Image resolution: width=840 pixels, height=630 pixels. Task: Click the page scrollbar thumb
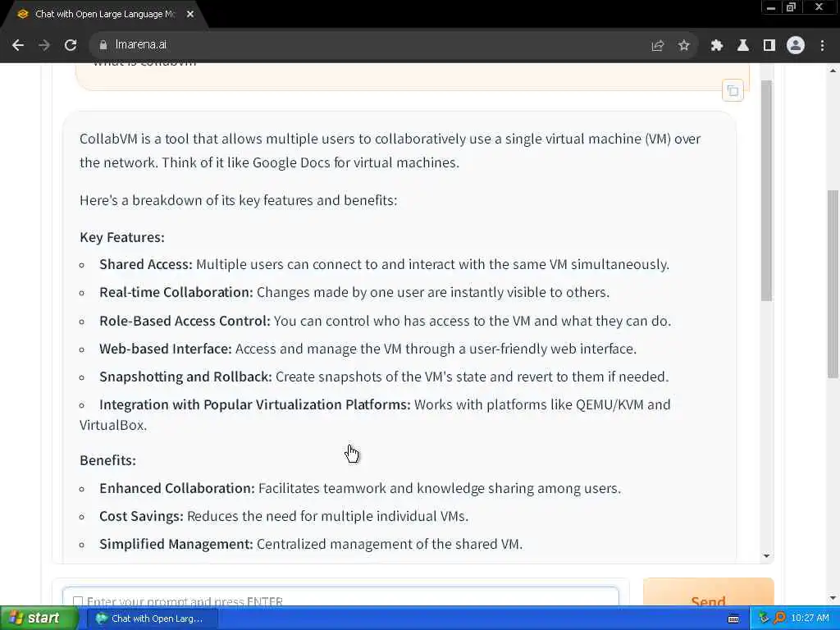[x=833, y=284]
